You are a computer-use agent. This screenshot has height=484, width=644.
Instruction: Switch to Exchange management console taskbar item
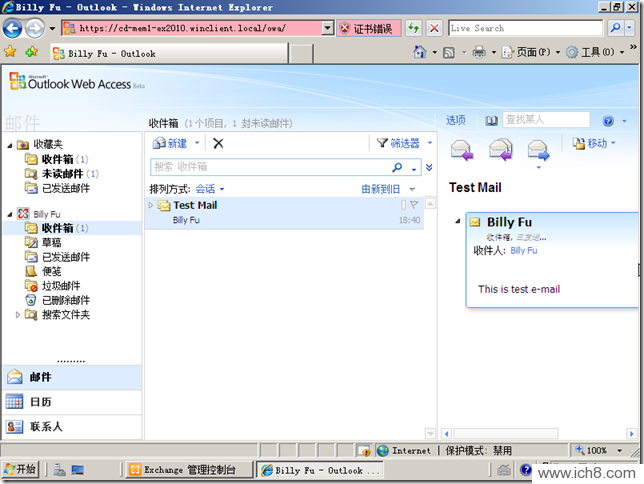pos(189,470)
